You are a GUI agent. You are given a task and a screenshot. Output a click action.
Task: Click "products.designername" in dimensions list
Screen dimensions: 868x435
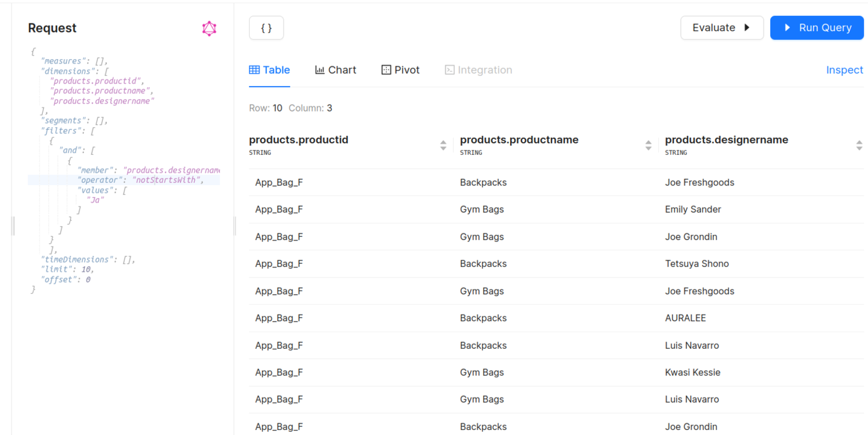102,101
